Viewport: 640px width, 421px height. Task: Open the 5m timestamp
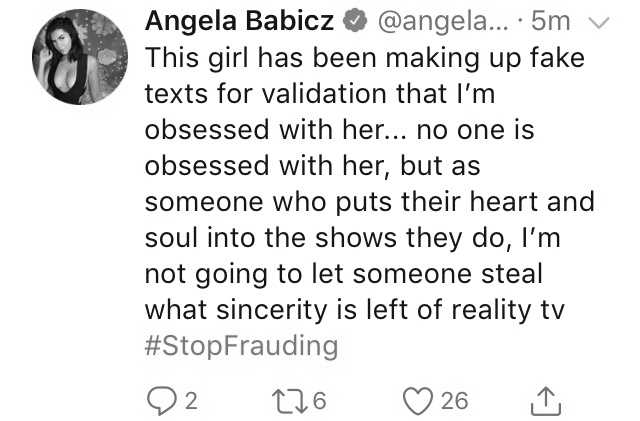pos(550,21)
